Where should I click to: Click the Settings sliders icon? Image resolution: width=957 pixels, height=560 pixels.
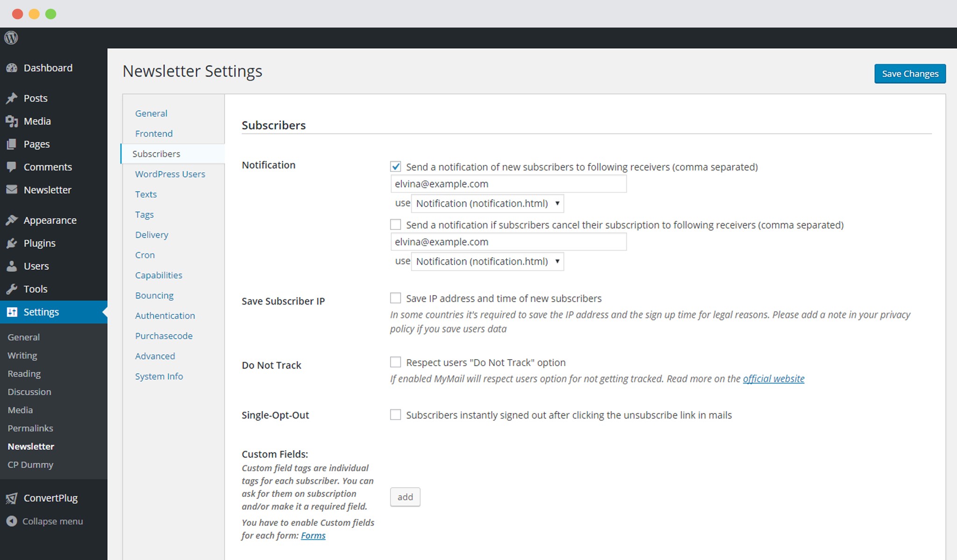12,312
